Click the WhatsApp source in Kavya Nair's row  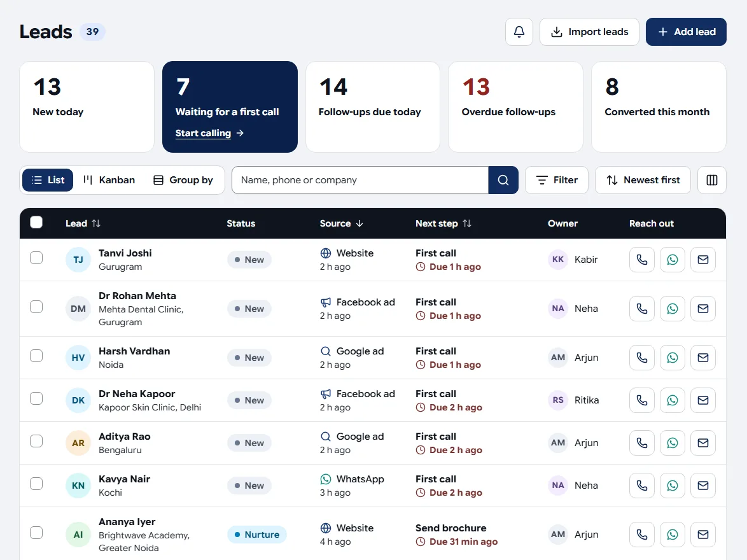tap(352, 479)
